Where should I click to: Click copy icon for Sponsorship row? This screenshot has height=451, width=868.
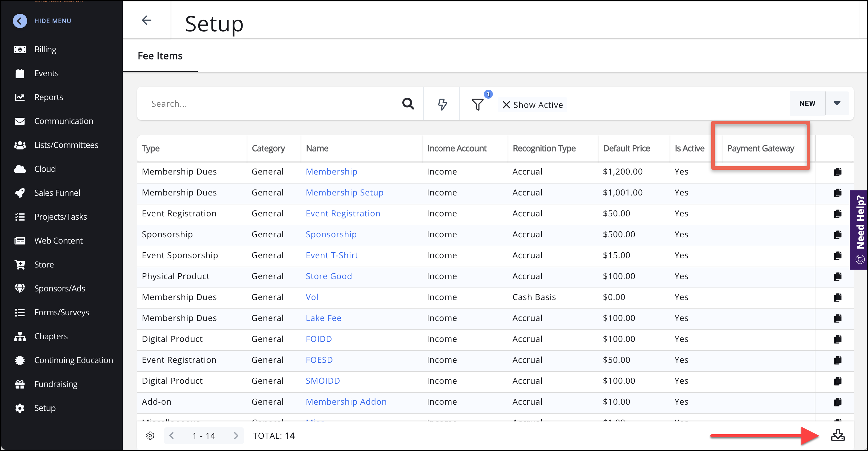[838, 234]
